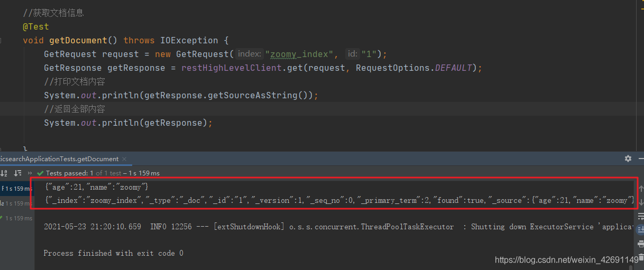Close the getDocument run tab
This screenshot has width=644, height=270.
[x=124, y=159]
